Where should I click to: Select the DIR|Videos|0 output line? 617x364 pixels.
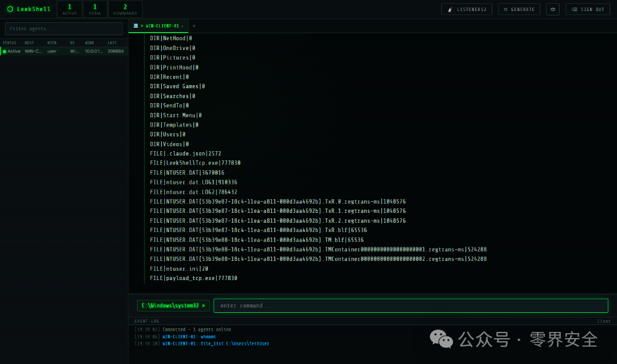coord(169,144)
